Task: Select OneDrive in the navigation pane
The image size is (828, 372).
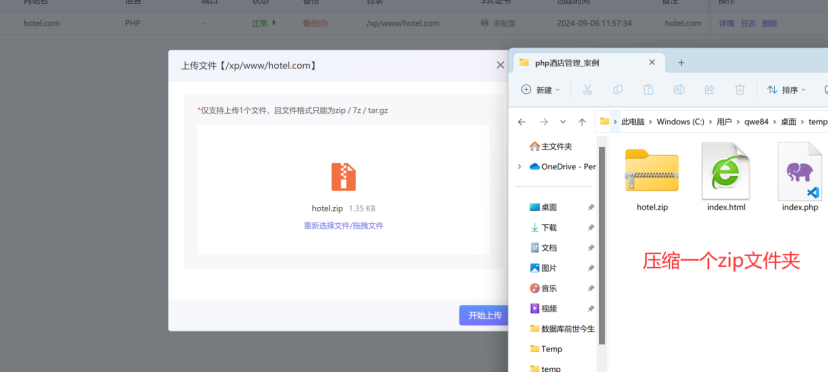Action: click(562, 166)
